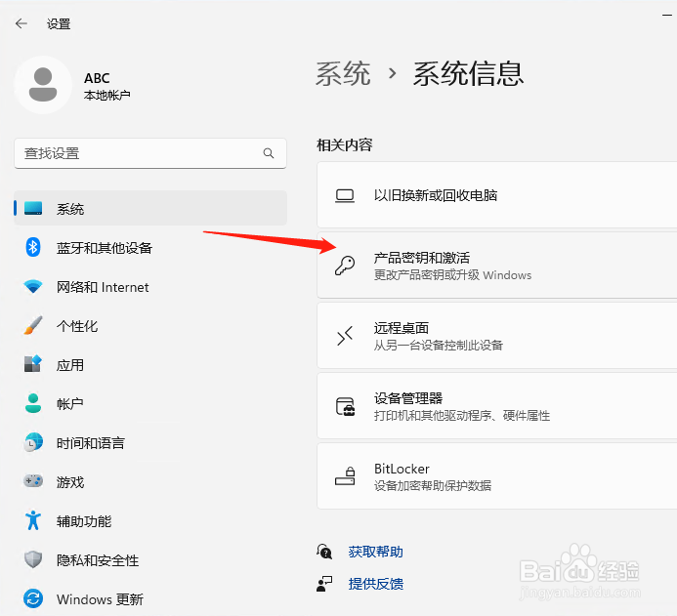Open BitLocker encryption card
Screen dimensions: 677x616
pos(497,476)
